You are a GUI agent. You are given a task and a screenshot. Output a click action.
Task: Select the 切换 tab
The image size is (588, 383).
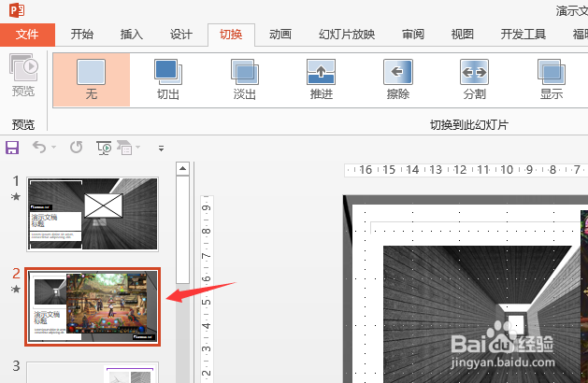[231, 35]
